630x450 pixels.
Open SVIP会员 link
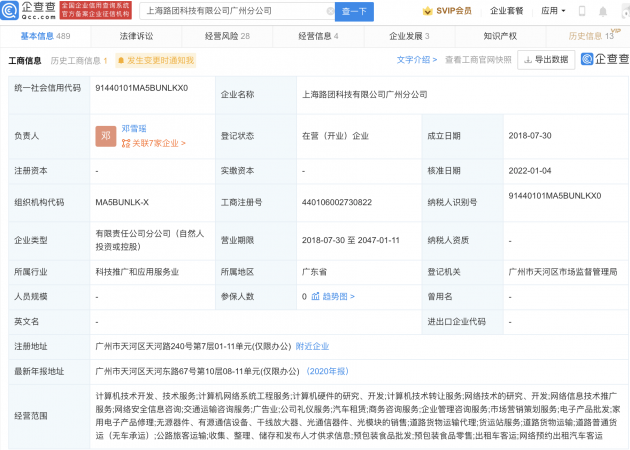447,11
